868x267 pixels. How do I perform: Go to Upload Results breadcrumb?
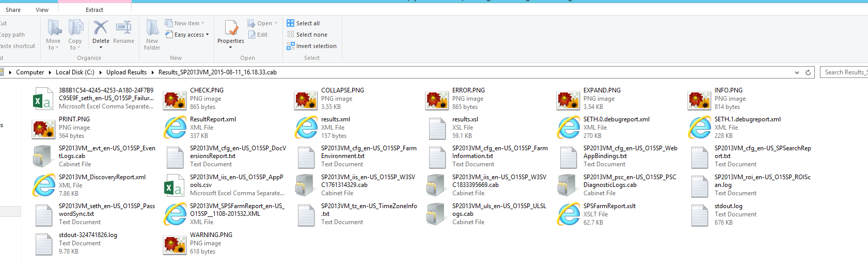tap(127, 72)
